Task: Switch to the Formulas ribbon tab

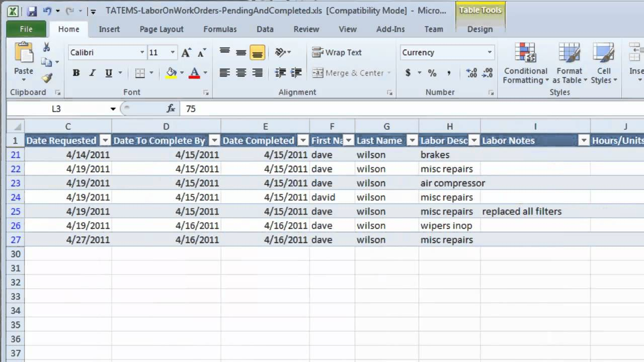Action: (x=220, y=29)
